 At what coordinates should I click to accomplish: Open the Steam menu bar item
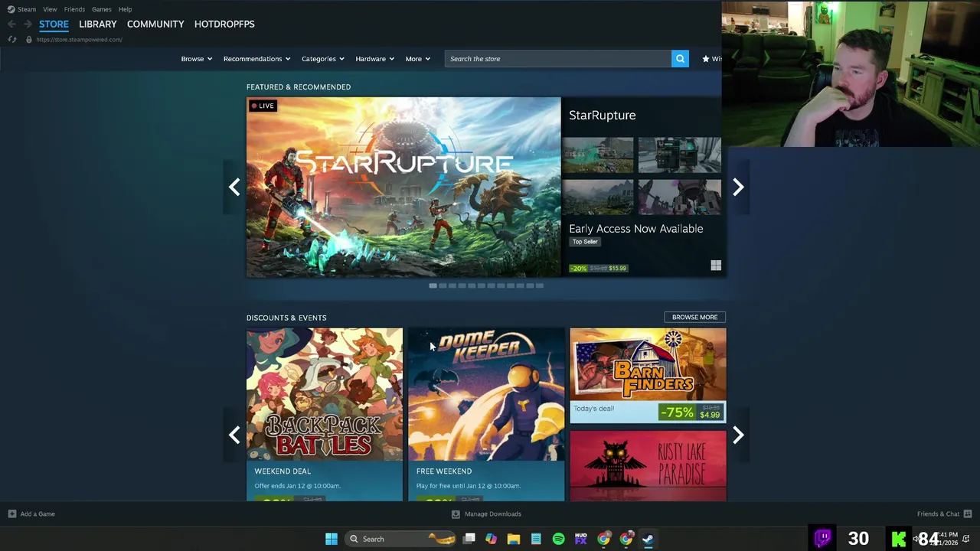pyautogui.click(x=27, y=9)
